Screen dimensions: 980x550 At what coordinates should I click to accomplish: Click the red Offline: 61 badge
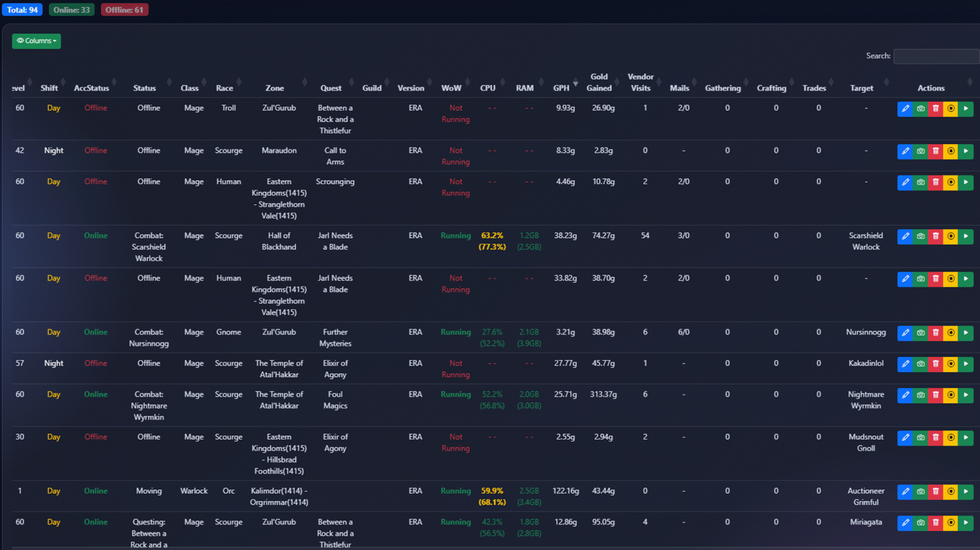point(124,10)
